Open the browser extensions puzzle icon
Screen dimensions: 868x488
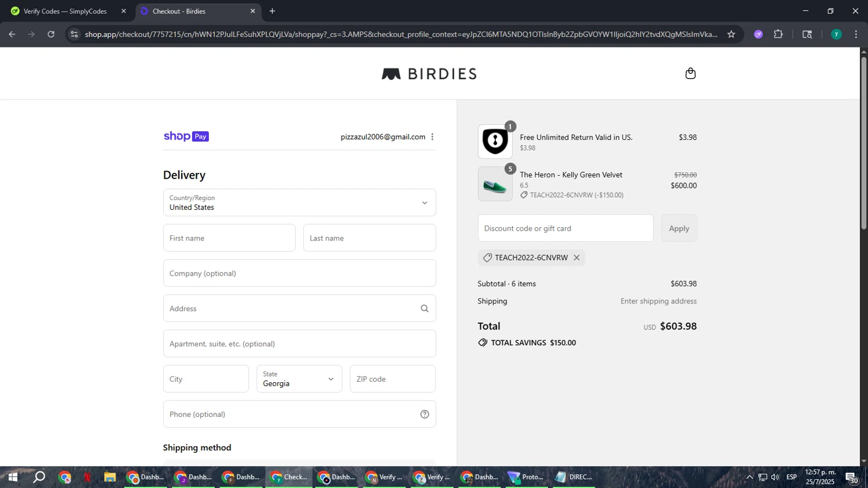(778, 34)
